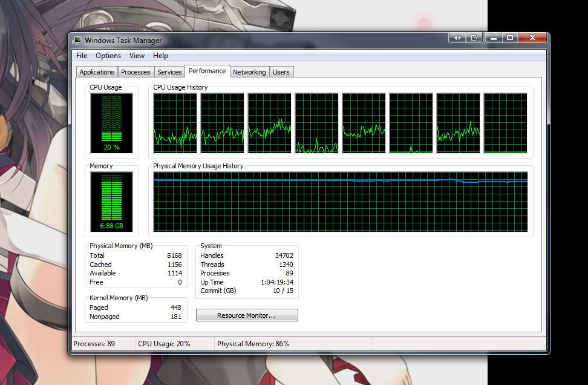Minimize the Task Manager window
This screenshot has width=588, height=385.
click(x=494, y=38)
